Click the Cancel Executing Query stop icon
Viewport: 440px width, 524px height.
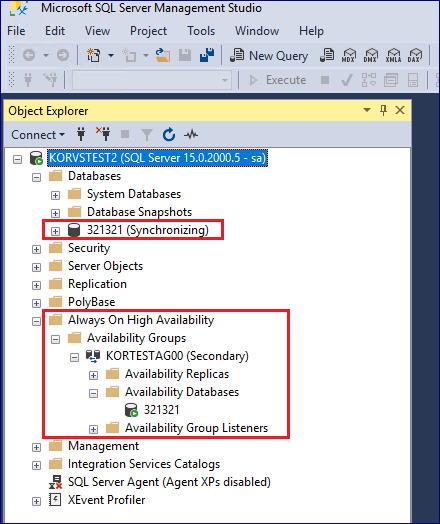(x=325, y=80)
